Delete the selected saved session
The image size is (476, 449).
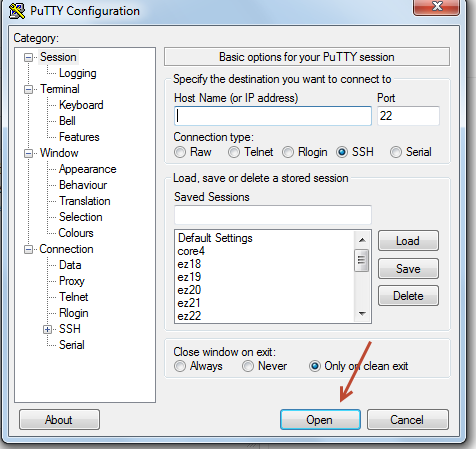point(408,296)
